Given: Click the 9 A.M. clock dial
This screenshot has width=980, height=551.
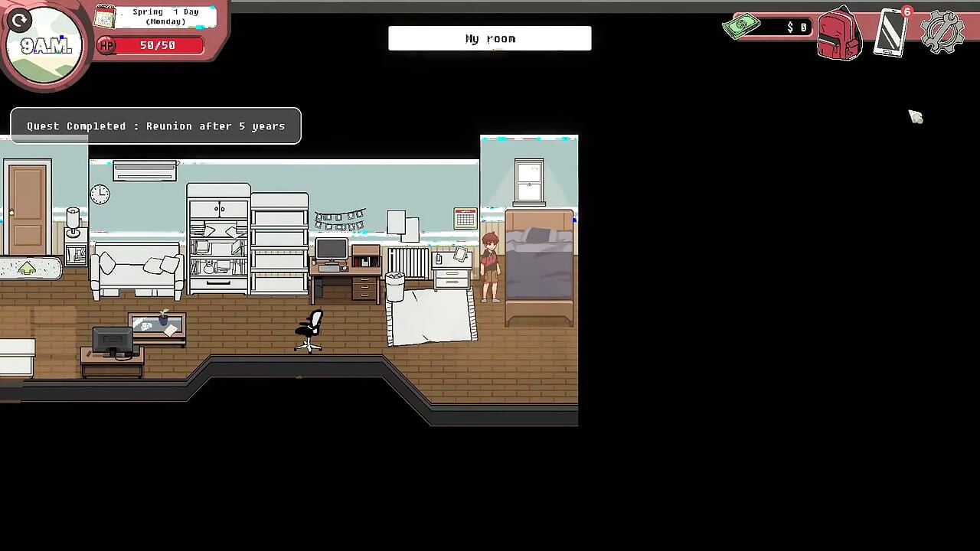Looking at the screenshot, I should [x=44, y=46].
